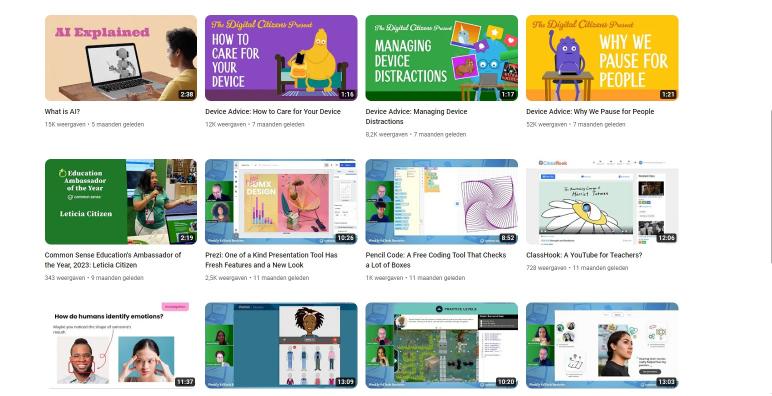Viewport: 772px width, 396px height.
Task: Click 'Pencil Code: A Free Coding Tool' title
Action: tap(436, 260)
